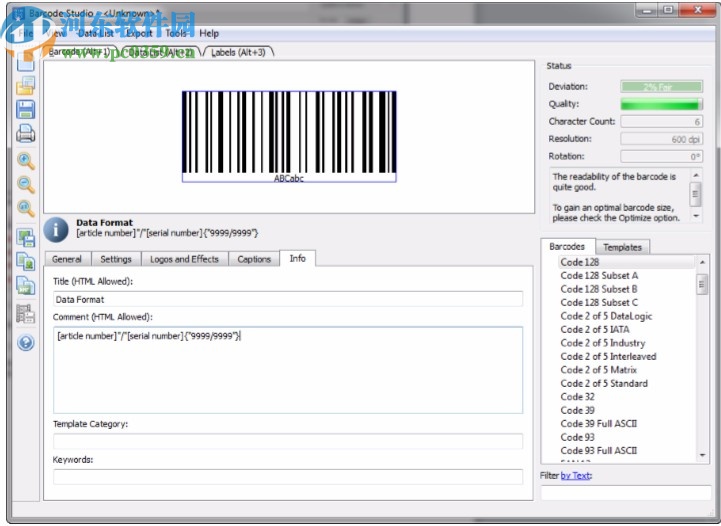This screenshot has width=721, height=526.
Task: Open the Logos and Effects tab
Action: [184, 259]
